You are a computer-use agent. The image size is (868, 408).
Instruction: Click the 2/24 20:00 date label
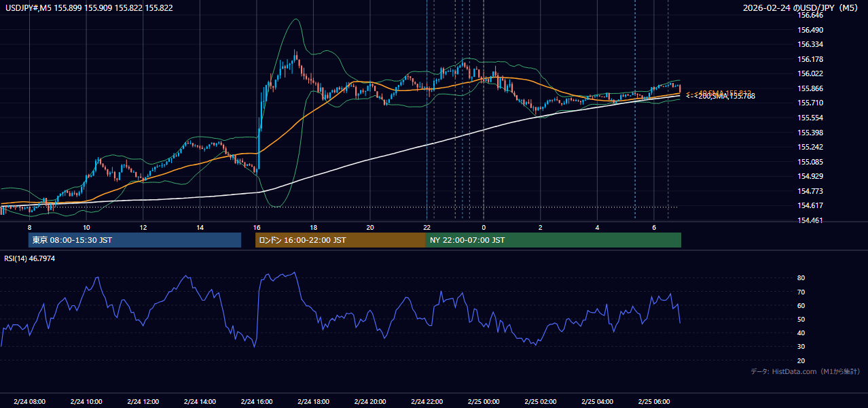click(x=370, y=402)
